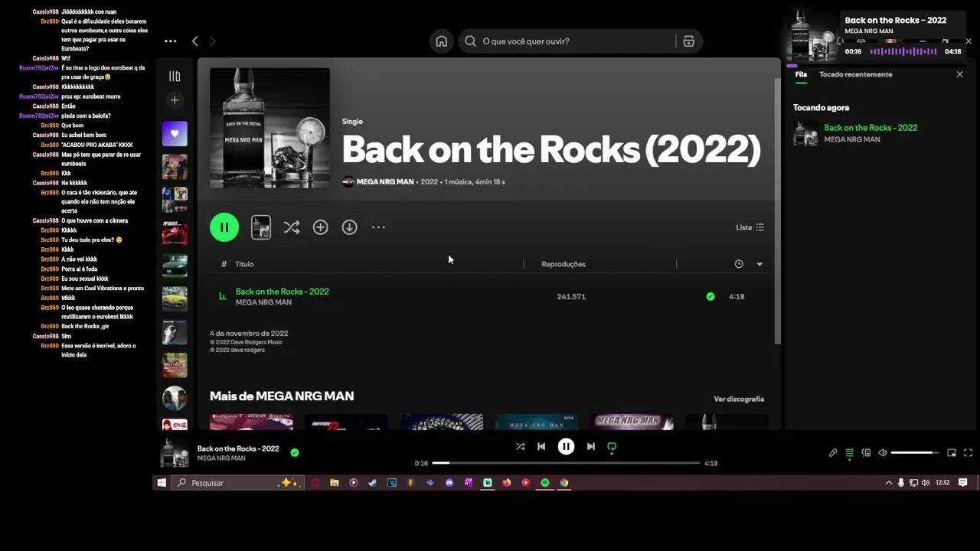
Task: Toggle the green repeat button
Action: (x=612, y=447)
